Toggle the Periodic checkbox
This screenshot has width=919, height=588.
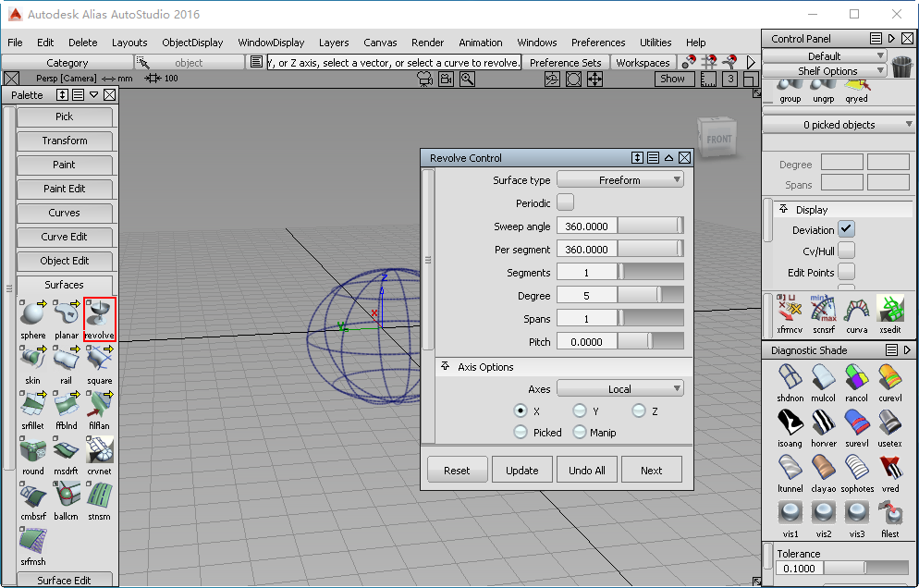(x=565, y=202)
